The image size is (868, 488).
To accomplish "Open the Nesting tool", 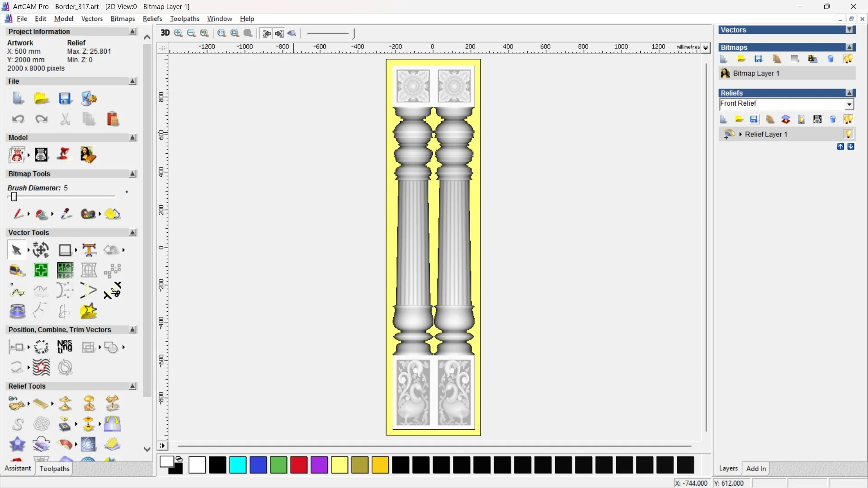I will point(65,347).
